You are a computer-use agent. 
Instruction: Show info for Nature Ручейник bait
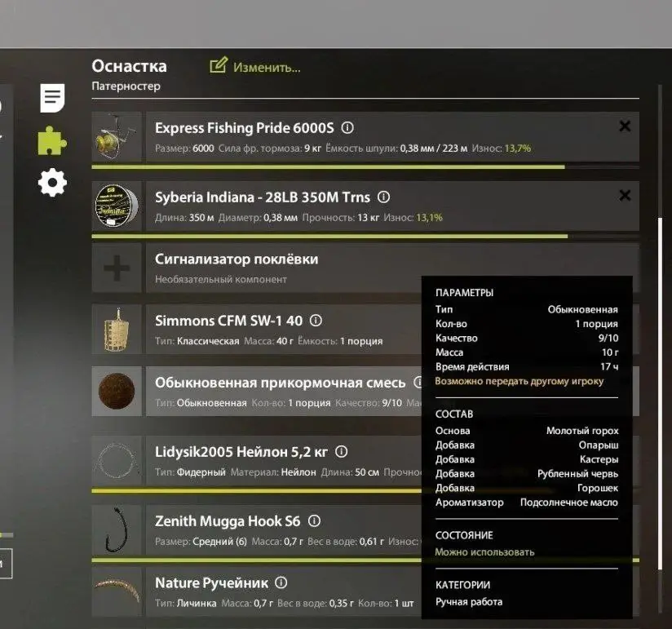click(281, 582)
